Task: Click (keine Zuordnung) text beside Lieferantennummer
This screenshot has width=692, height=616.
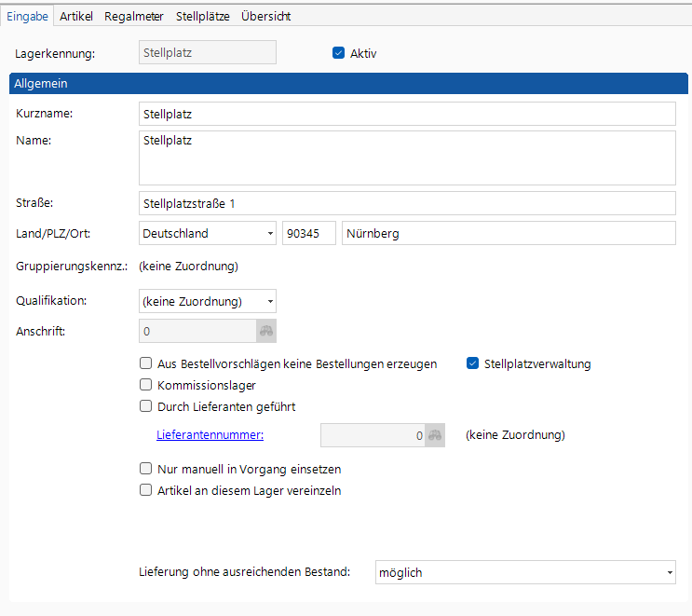Action: tap(515, 435)
